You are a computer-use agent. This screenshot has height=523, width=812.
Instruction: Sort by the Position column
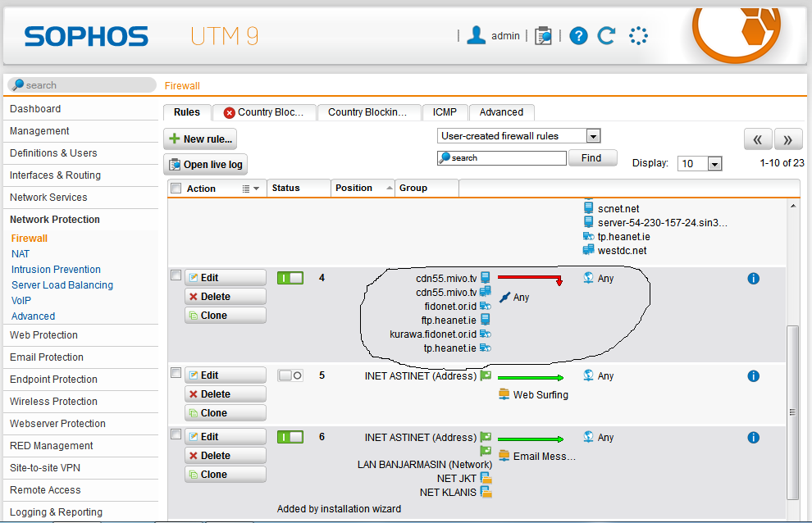(363, 188)
